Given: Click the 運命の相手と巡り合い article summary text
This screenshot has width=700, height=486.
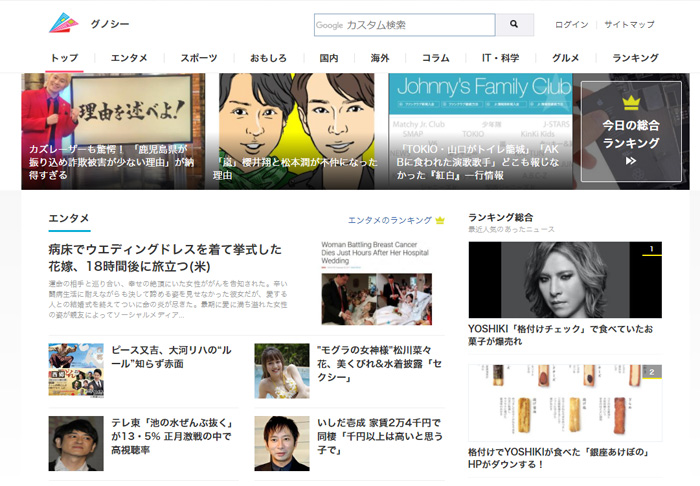Looking at the screenshot, I should pyautogui.click(x=168, y=299).
